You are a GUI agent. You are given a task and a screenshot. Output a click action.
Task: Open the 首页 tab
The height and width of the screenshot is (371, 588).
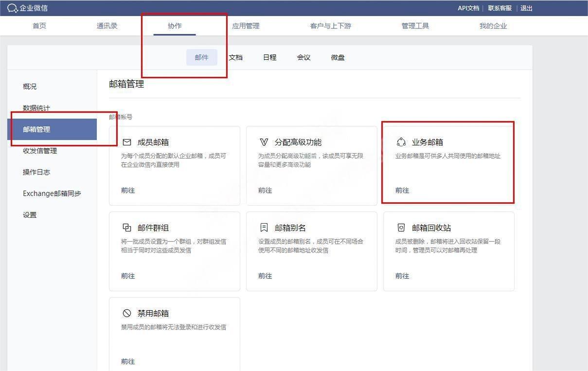39,26
